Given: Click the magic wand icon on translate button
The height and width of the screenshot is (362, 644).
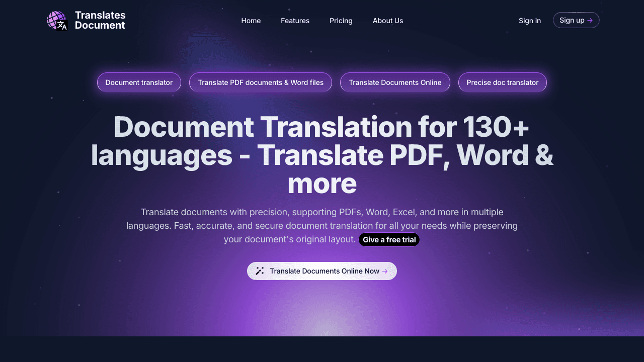Looking at the screenshot, I should point(260,271).
